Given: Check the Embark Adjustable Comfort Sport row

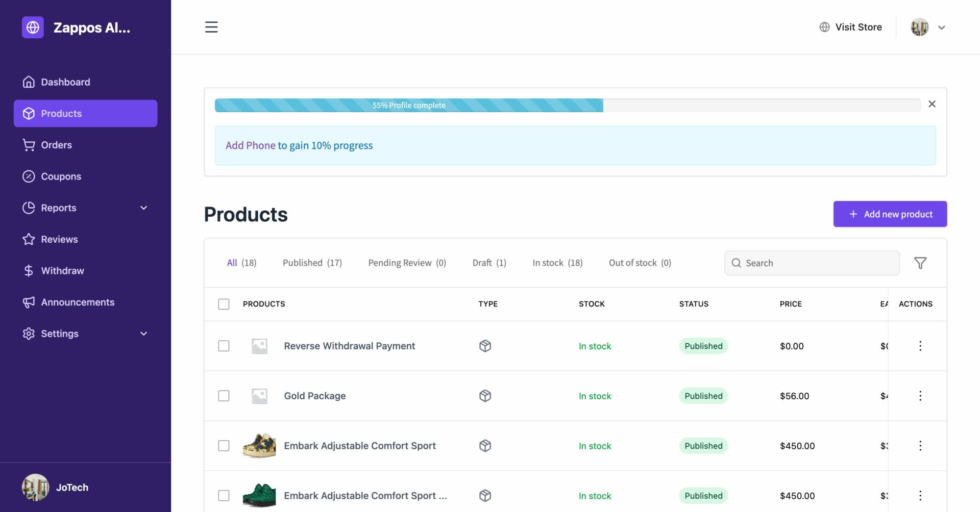Looking at the screenshot, I should click(224, 445).
